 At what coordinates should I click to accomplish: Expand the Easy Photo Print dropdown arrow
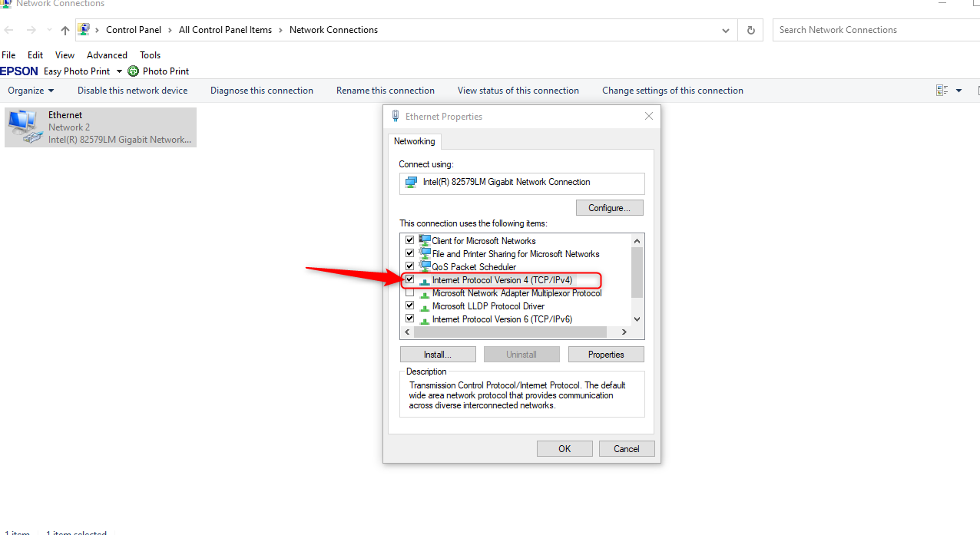tap(119, 71)
